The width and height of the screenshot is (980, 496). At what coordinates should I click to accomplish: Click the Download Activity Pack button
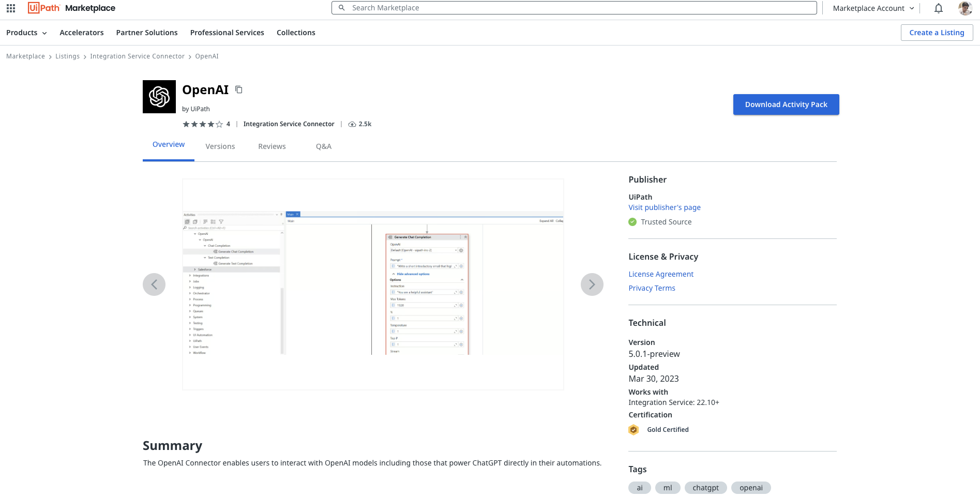coord(786,104)
